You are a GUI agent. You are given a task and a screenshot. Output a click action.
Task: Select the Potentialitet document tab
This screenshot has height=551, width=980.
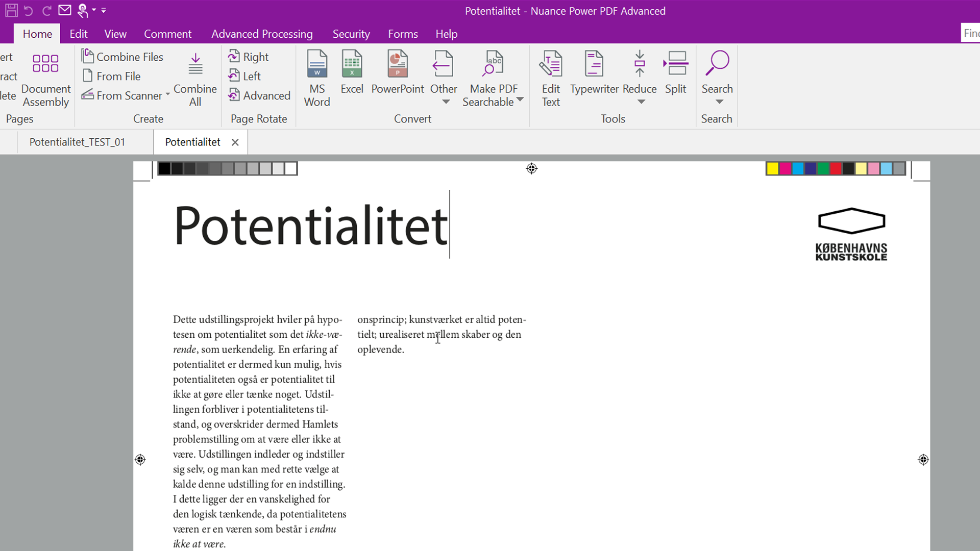tap(192, 142)
